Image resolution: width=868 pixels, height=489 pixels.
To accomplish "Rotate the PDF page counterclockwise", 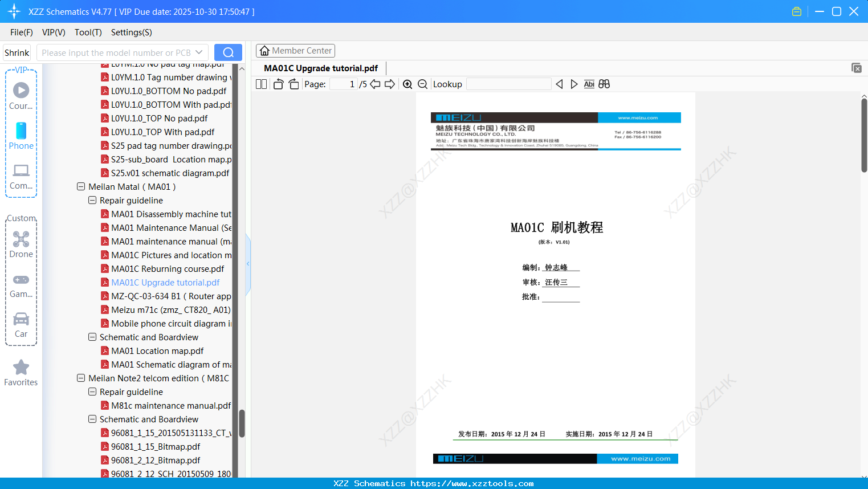I will point(278,84).
